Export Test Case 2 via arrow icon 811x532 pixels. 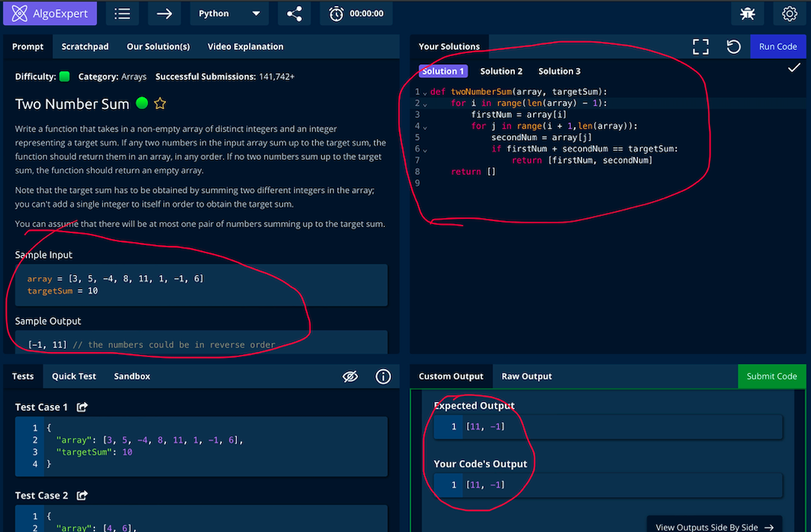(x=81, y=495)
